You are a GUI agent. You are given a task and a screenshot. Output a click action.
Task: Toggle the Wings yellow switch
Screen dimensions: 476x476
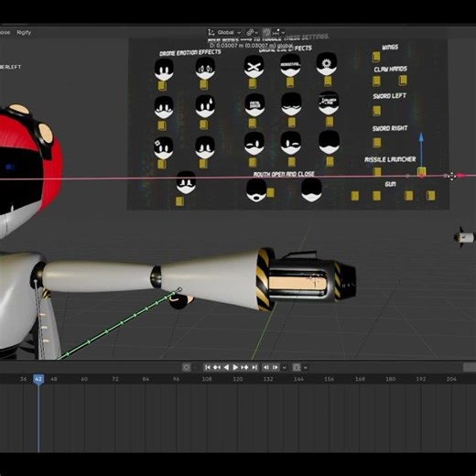[376, 57]
